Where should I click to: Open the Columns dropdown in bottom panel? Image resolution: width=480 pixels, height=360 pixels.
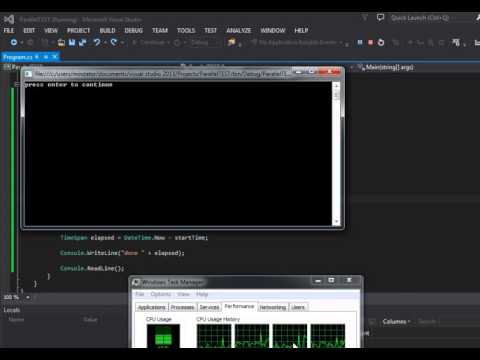tap(396, 321)
